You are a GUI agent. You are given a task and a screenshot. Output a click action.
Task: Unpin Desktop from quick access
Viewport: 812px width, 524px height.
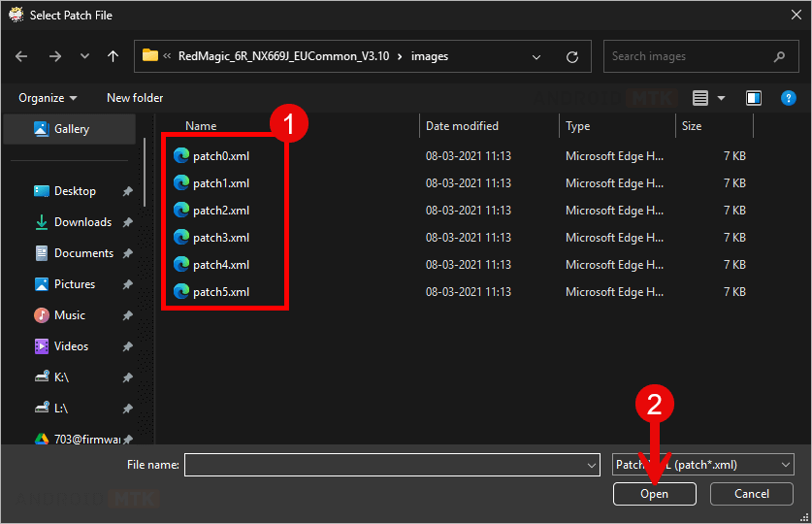[x=127, y=192]
